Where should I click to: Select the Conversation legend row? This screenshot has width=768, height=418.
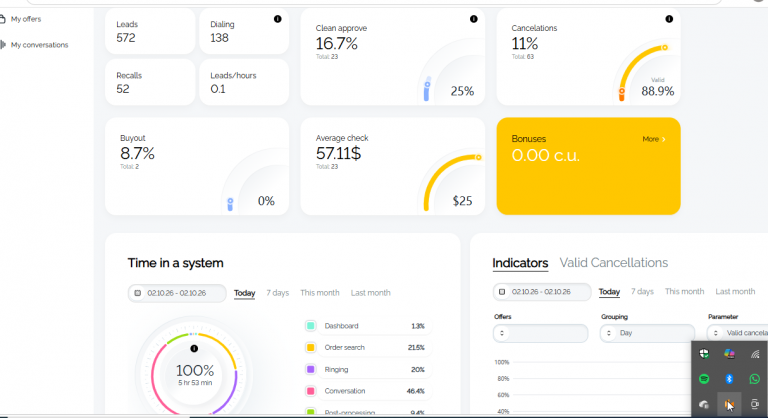(367, 391)
